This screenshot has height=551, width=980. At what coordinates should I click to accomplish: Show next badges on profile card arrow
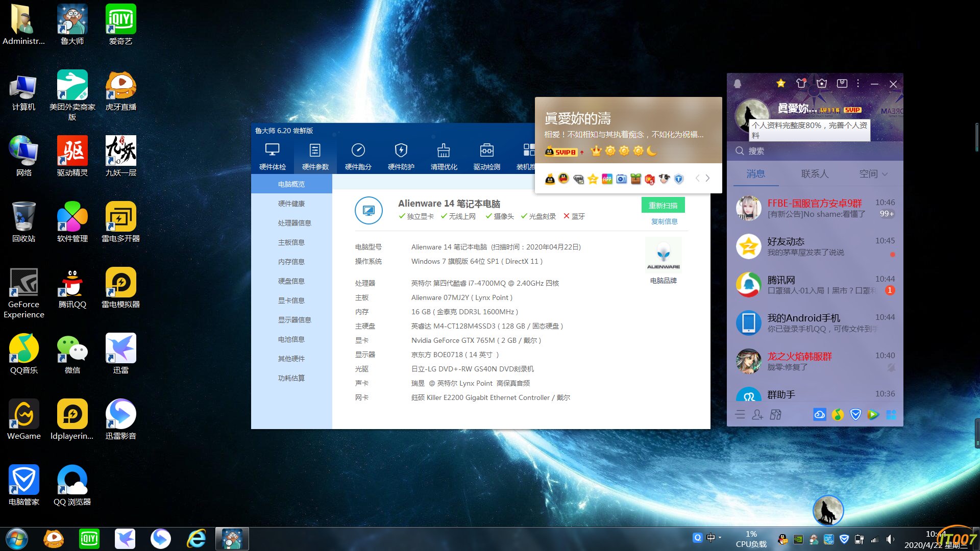(707, 178)
